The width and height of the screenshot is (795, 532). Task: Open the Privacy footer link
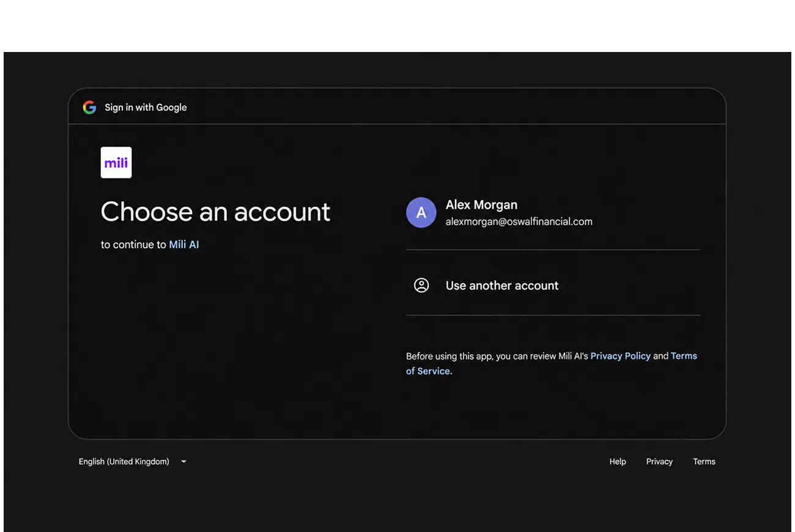659,462
